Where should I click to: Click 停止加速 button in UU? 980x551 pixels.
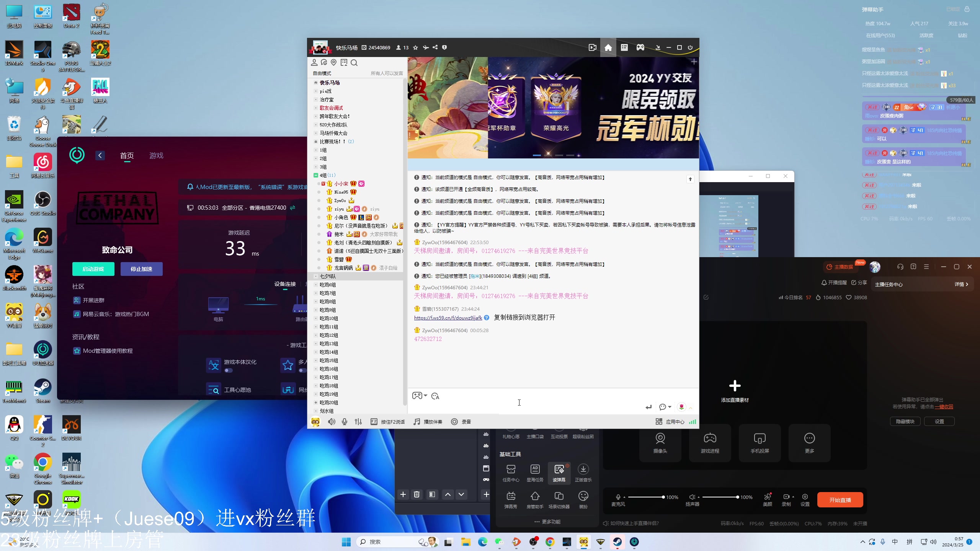pos(141,269)
